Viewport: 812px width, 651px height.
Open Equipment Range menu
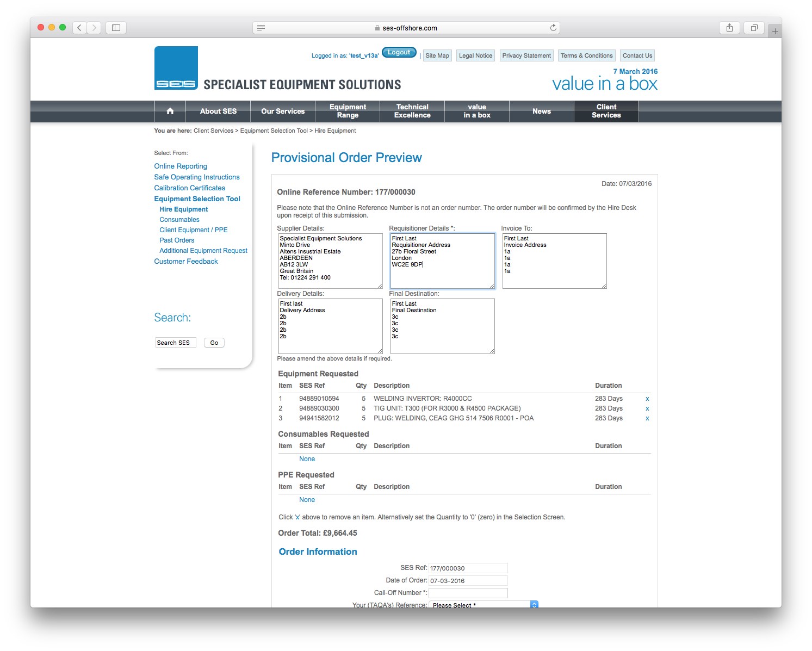point(348,111)
